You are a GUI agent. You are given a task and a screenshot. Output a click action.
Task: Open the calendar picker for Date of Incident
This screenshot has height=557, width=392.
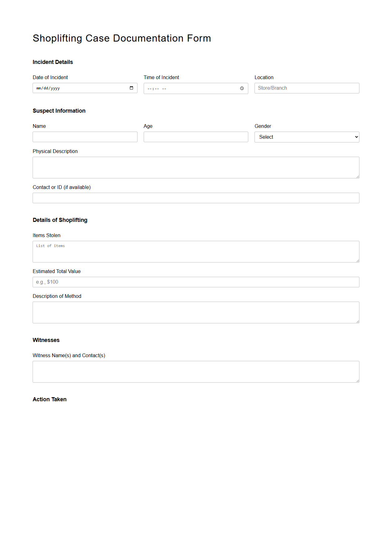(x=132, y=88)
